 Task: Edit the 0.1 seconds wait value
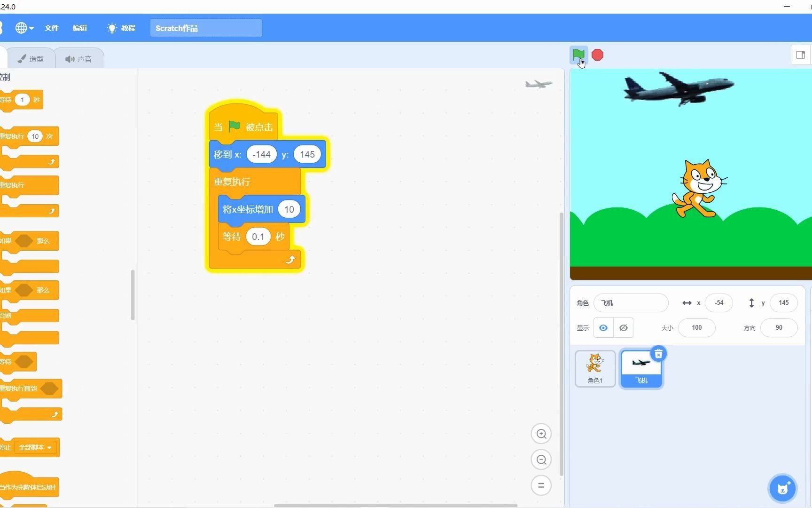[258, 237]
